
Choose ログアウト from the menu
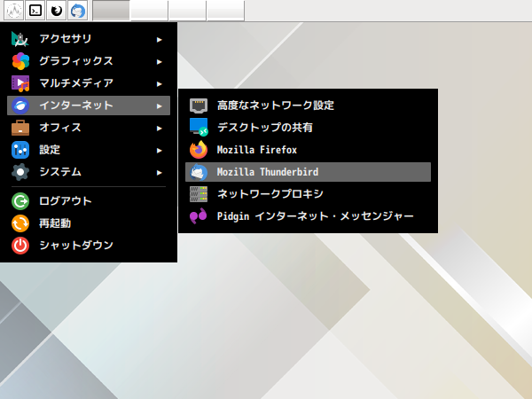pos(89,201)
